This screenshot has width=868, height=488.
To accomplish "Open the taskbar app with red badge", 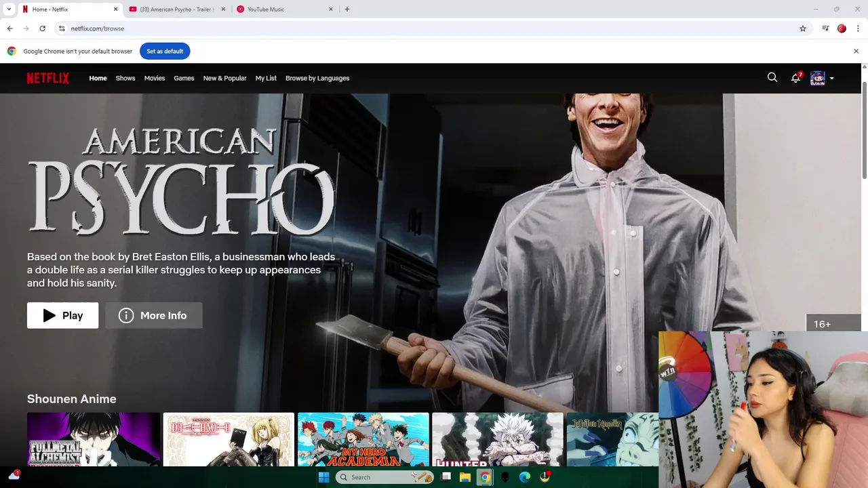I will (x=545, y=477).
